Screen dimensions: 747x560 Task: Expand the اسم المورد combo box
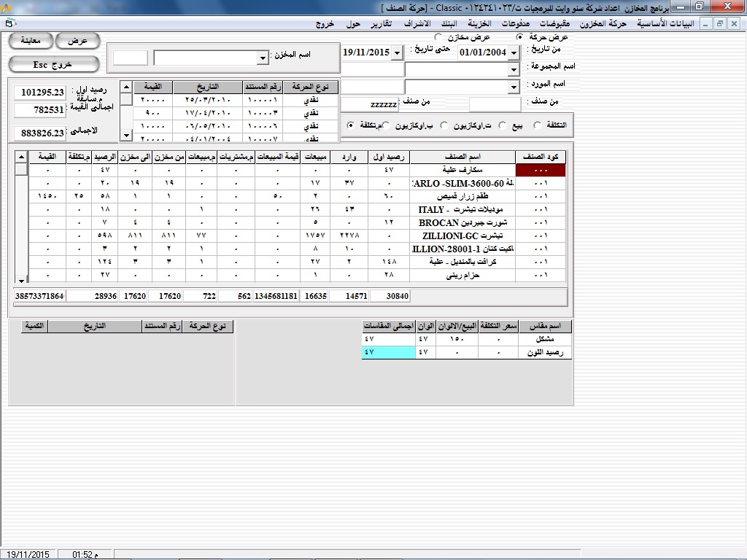[513, 87]
